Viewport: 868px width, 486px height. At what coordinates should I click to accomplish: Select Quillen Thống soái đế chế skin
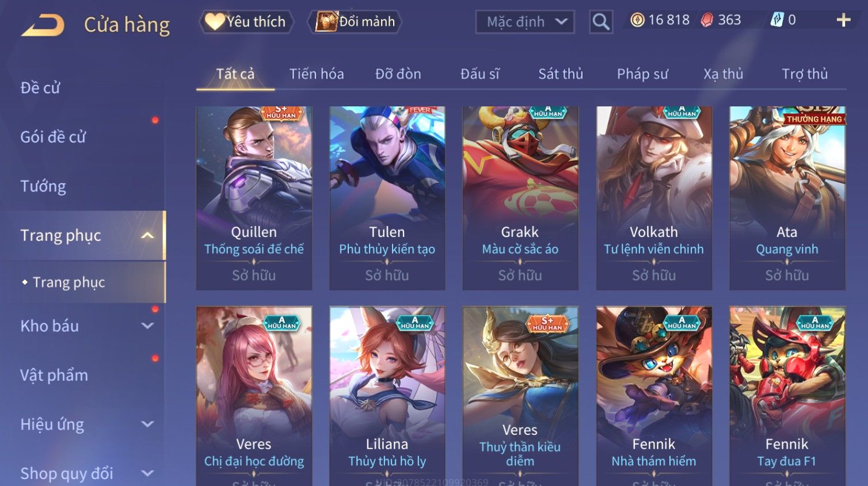tap(254, 198)
